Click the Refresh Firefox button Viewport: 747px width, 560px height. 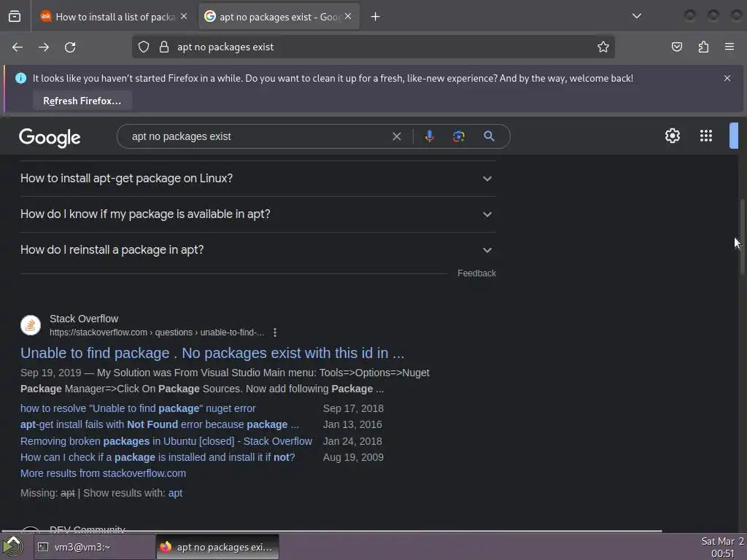pyautogui.click(x=82, y=101)
